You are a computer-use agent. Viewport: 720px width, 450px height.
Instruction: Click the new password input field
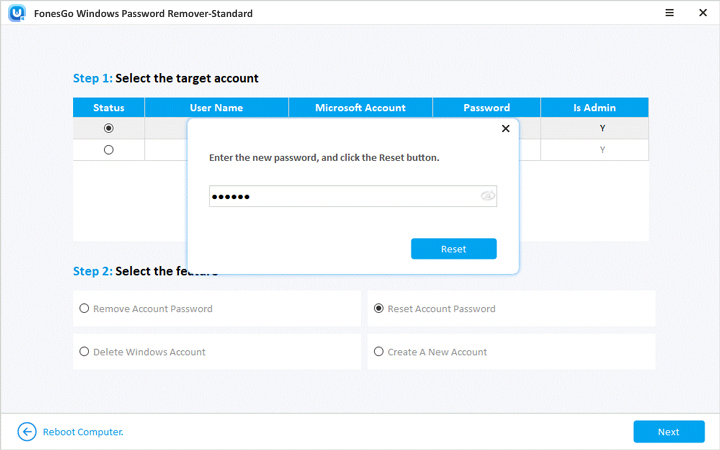[340, 196]
